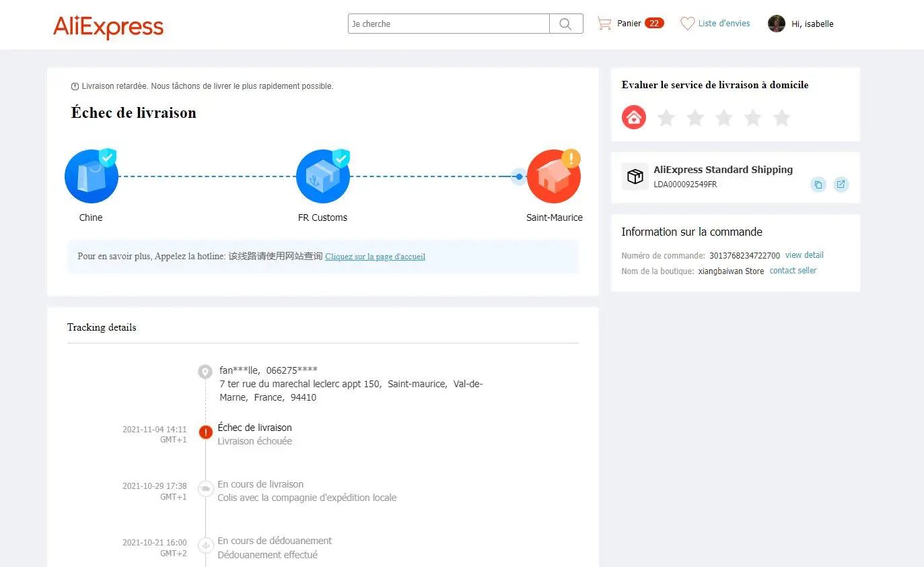Click the red home delivery service icon
Viewport: 924px width, 567px height.
point(634,118)
